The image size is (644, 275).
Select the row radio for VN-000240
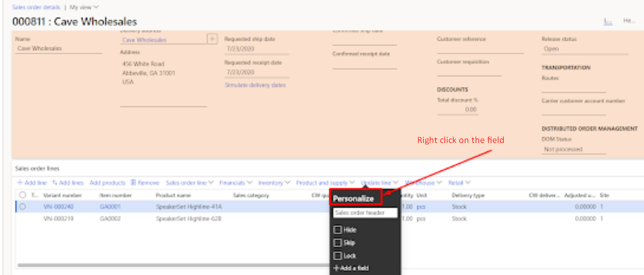22,207
